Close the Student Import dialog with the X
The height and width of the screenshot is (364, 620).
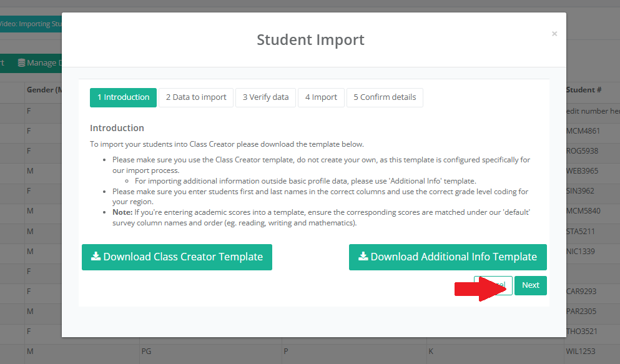[x=554, y=34]
